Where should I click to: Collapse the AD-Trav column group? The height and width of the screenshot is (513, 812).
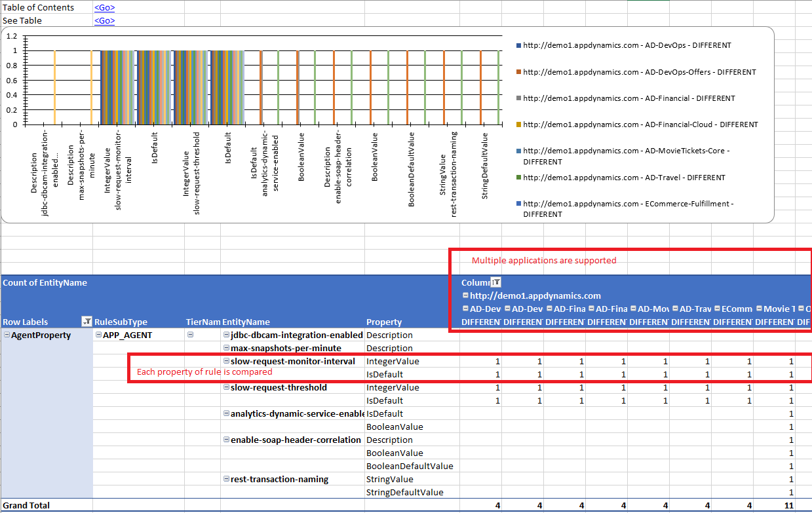pyautogui.click(x=675, y=309)
